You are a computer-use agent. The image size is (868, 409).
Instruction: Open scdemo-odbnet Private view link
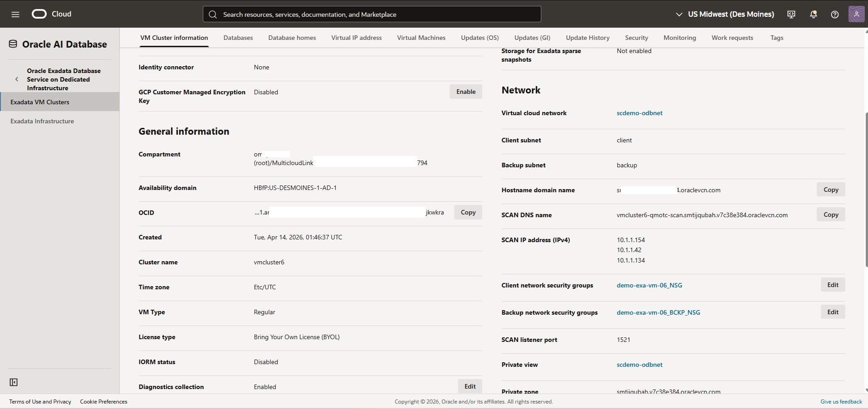(639, 365)
